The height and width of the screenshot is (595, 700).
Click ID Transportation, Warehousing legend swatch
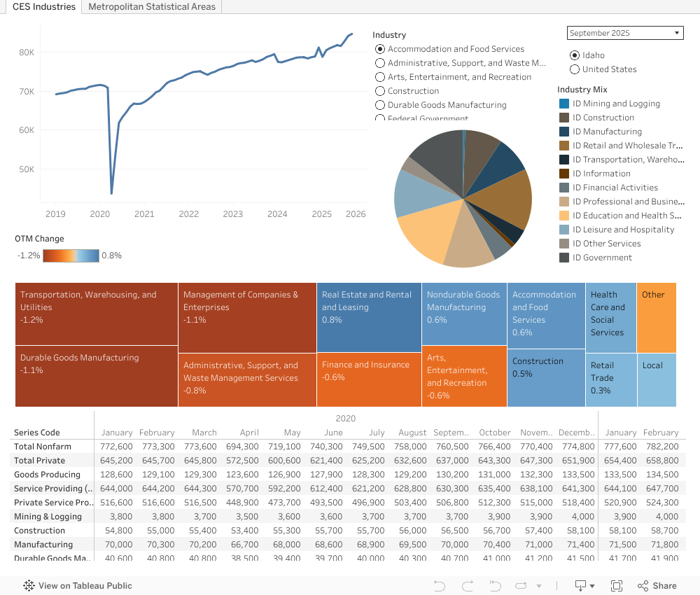564,160
